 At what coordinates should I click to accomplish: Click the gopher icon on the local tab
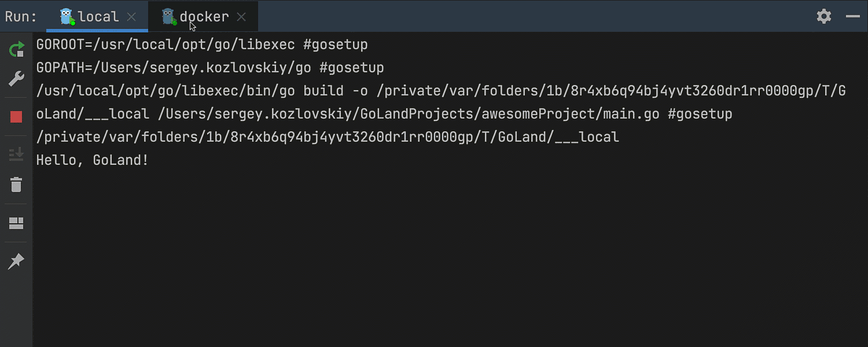point(68,17)
